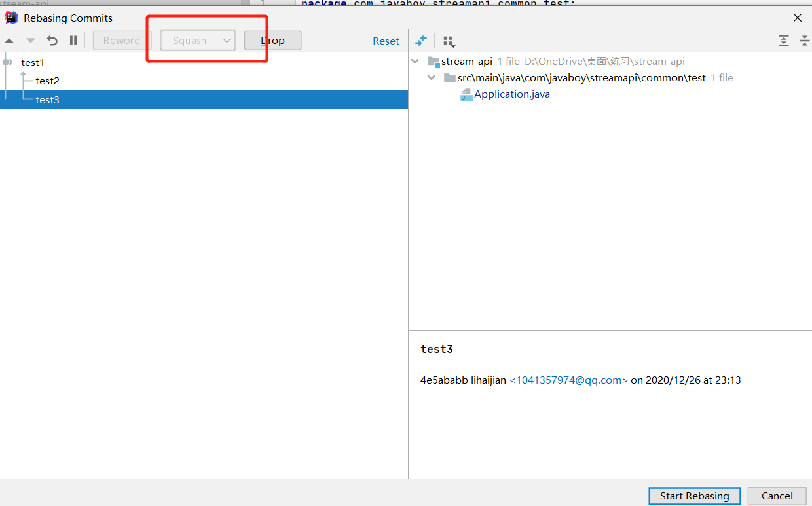The width and height of the screenshot is (812, 506).
Task: Click the src\main\java folder icon
Action: [x=450, y=77]
